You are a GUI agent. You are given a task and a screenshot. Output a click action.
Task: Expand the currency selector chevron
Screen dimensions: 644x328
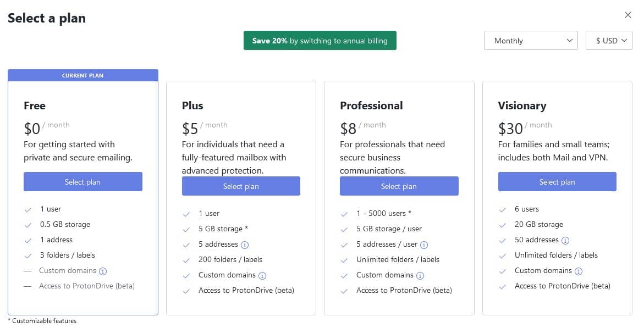tap(624, 40)
